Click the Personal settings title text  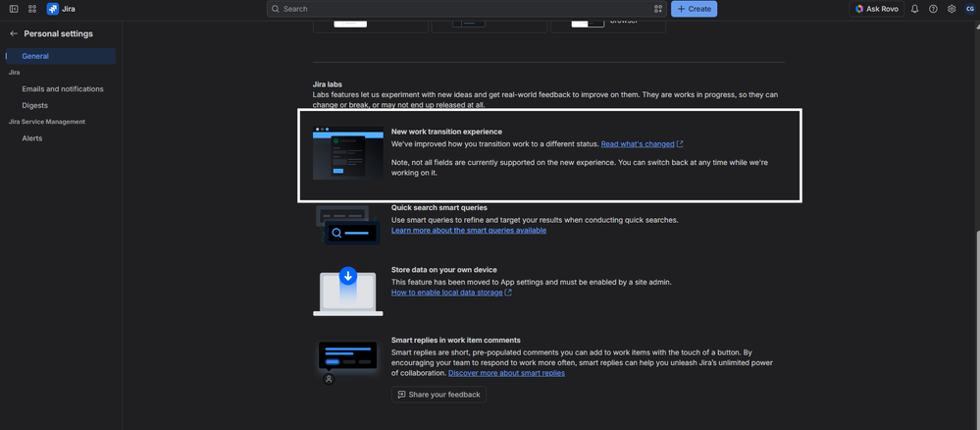point(58,33)
